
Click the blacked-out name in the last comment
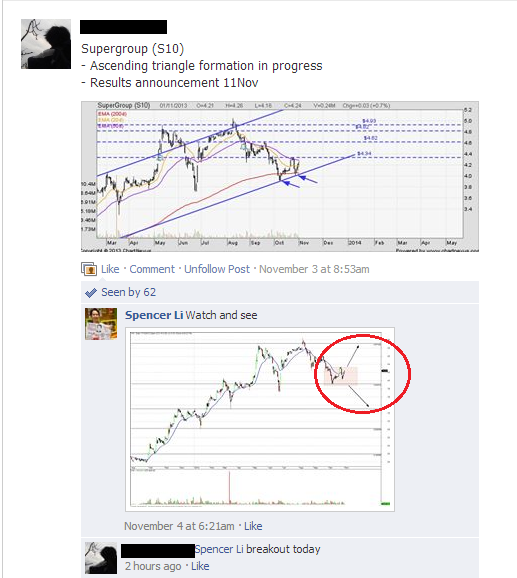(x=158, y=550)
